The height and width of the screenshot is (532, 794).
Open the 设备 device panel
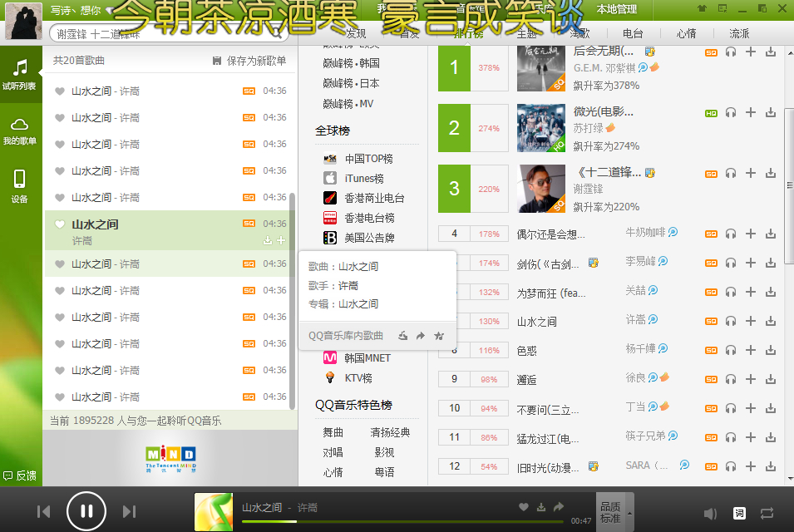pos(20,186)
